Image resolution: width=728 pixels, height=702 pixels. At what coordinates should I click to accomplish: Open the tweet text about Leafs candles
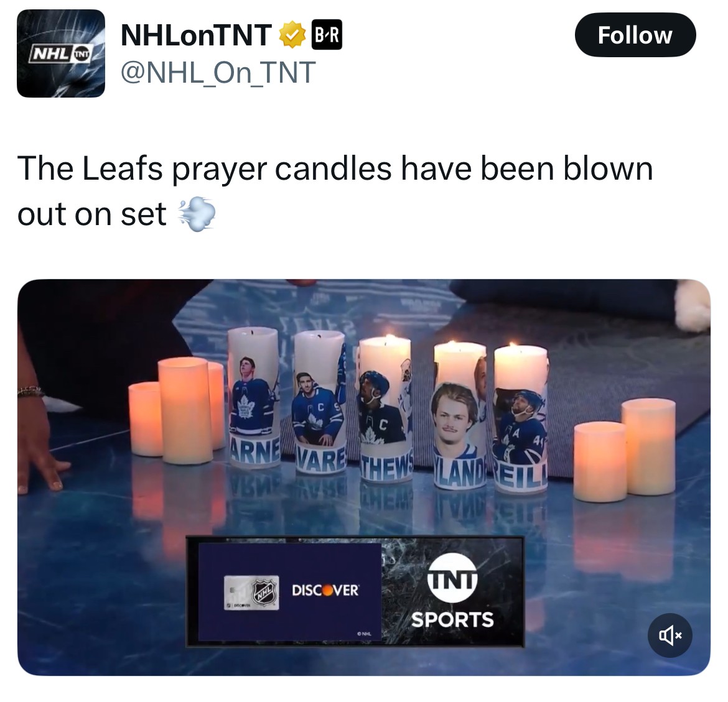(335, 191)
